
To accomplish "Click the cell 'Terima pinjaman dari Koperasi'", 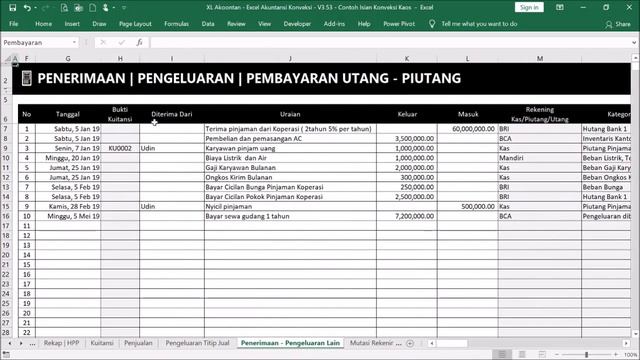I will click(x=290, y=129).
